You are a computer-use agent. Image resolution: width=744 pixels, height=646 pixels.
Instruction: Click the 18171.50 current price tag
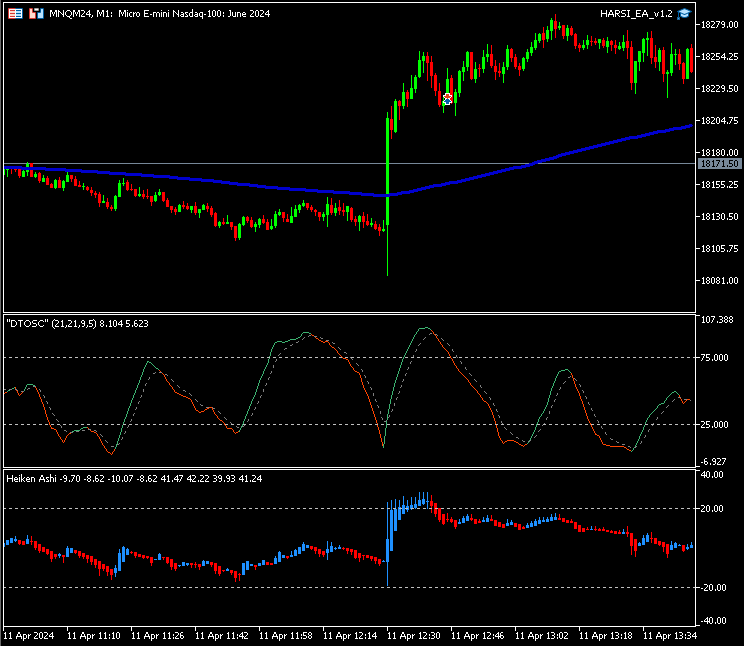719,164
